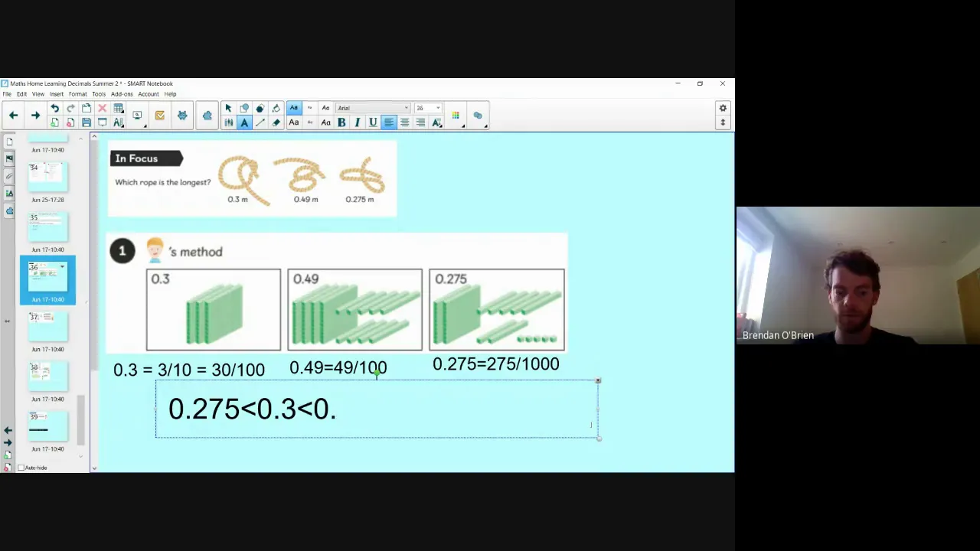Open the activity builder monster icon
The image size is (980, 551).
(182, 116)
